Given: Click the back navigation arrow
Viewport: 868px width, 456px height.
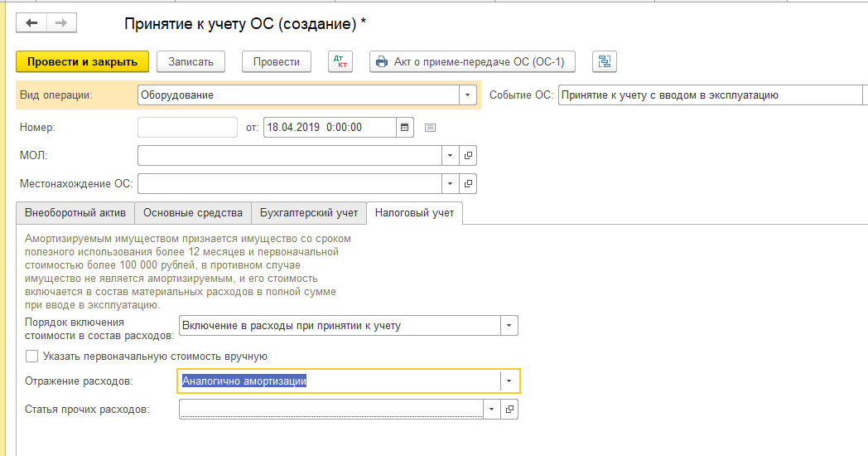Looking at the screenshot, I should (32, 23).
